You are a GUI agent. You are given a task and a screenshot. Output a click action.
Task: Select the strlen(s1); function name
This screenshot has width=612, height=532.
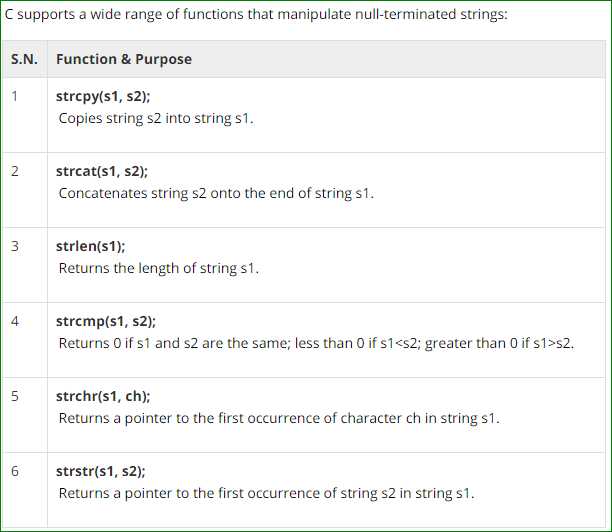click(91, 246)
